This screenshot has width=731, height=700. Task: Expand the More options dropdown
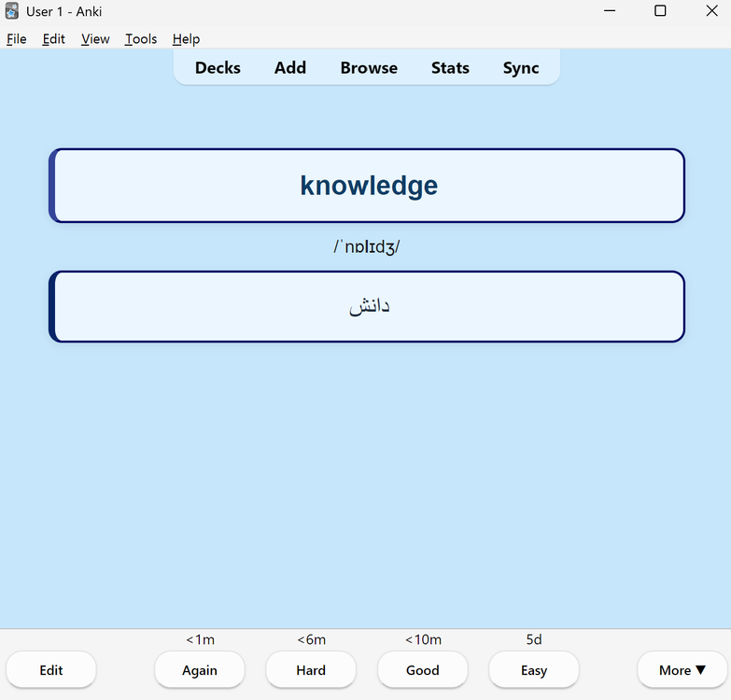[x=682, y=670]
